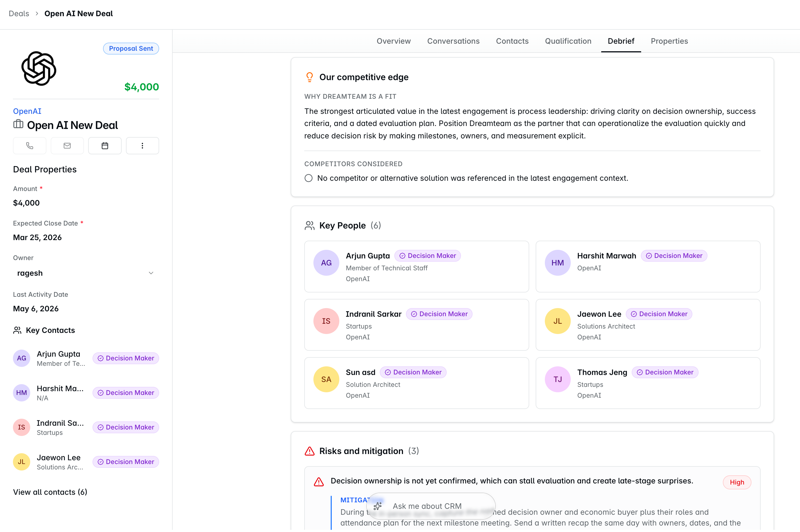This screenshot has width=800, height=532.
Task: Open Thomas Jeng's key people card
Action: tap(648, 383)
